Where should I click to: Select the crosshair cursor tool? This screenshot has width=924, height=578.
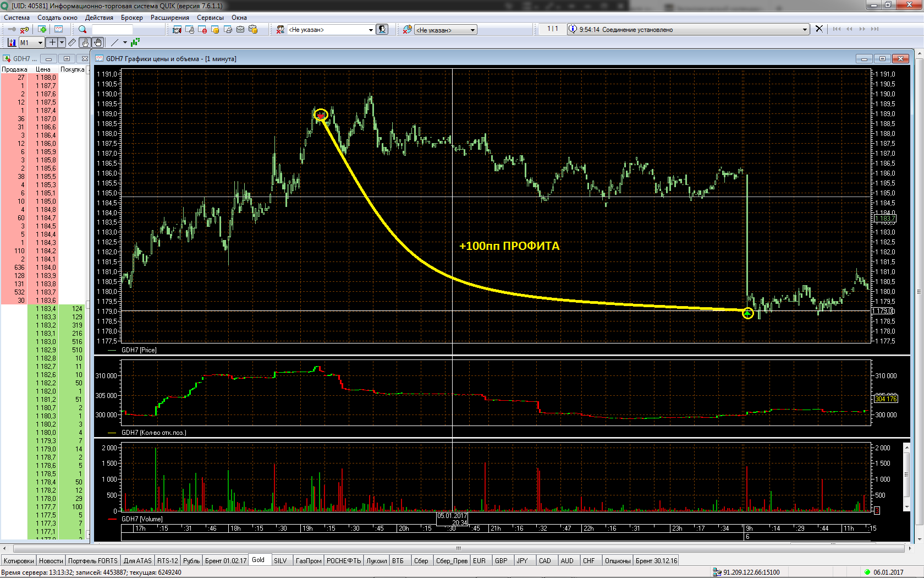coord(52,42)
